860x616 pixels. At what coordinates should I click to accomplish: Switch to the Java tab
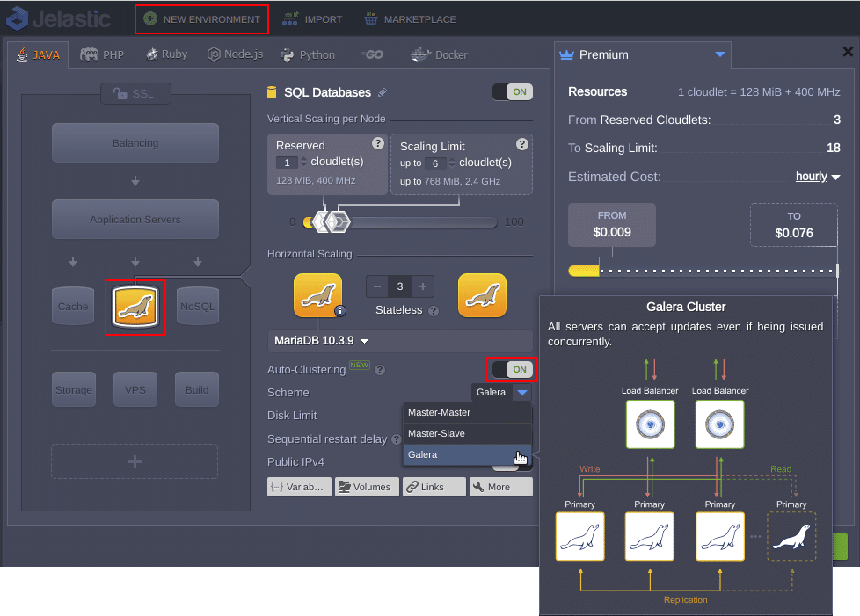(38, 54)
